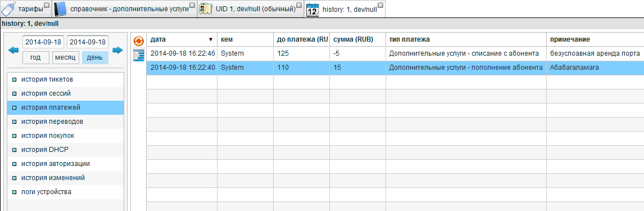Click the amount cell -5
Viewport: 644px width, 211px height.
(x=357, y=53)
